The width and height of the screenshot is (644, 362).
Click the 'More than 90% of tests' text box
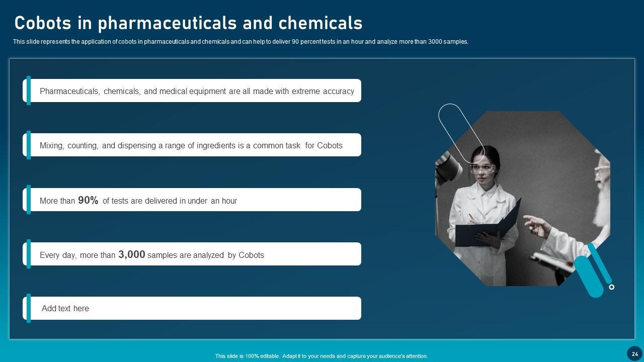click(x=192, y=200)
